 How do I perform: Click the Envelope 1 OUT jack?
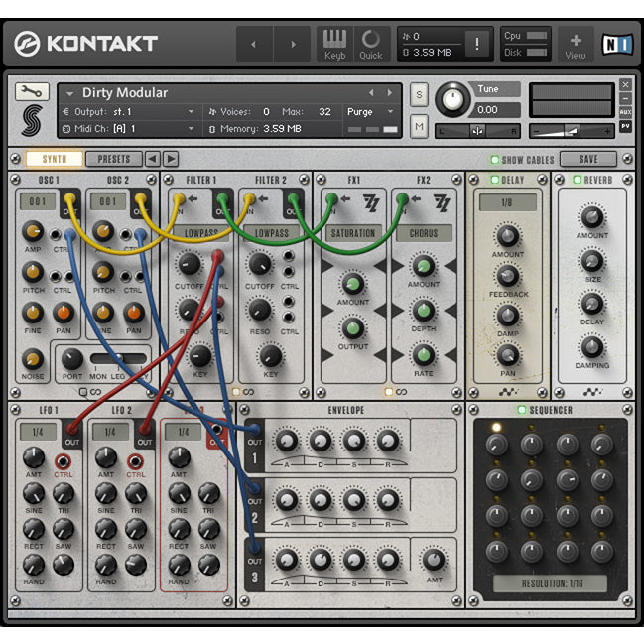coord(255,430)
